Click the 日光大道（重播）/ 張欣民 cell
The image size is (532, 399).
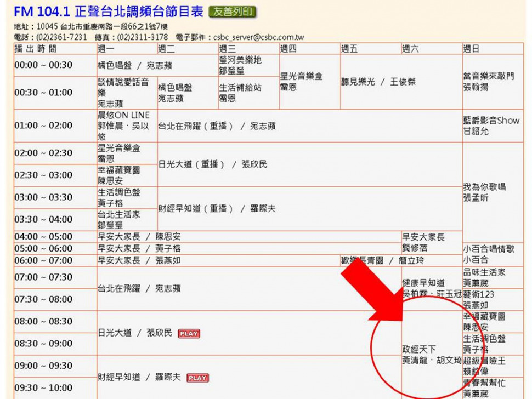click(310, 164)
